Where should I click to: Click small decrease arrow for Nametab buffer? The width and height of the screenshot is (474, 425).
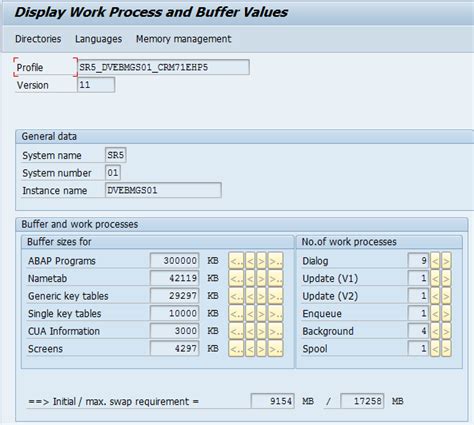[250, 278]
